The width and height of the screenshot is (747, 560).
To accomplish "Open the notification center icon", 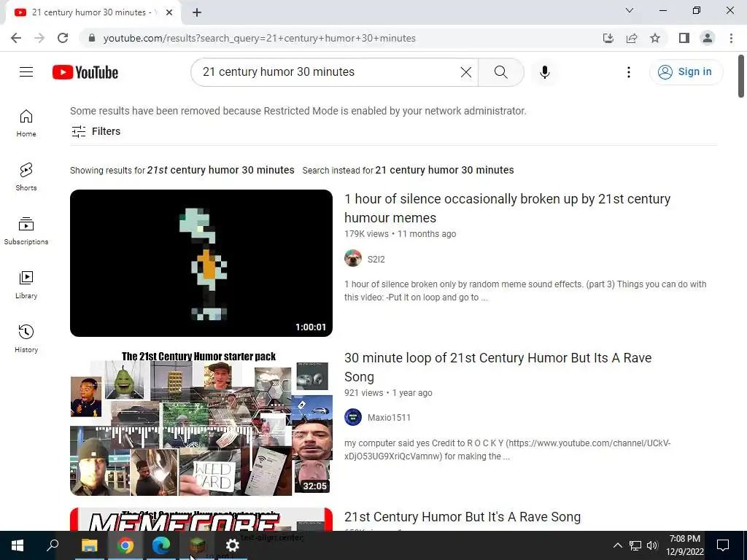I will 723,545.
